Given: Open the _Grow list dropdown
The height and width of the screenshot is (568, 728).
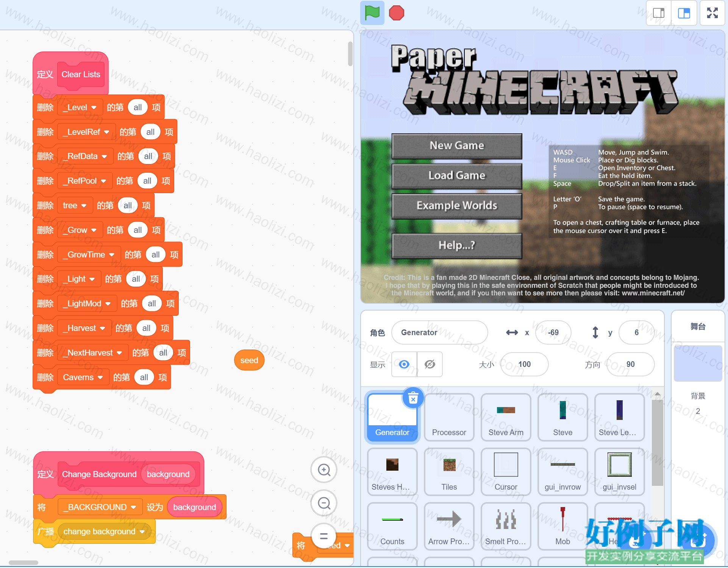Looking at the screenshot, I should click(x=80, y=230).
